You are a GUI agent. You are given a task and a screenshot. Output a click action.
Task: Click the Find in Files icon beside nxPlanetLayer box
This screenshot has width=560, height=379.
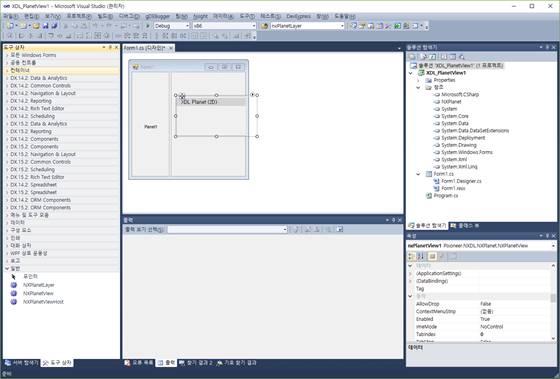(264, 26)
